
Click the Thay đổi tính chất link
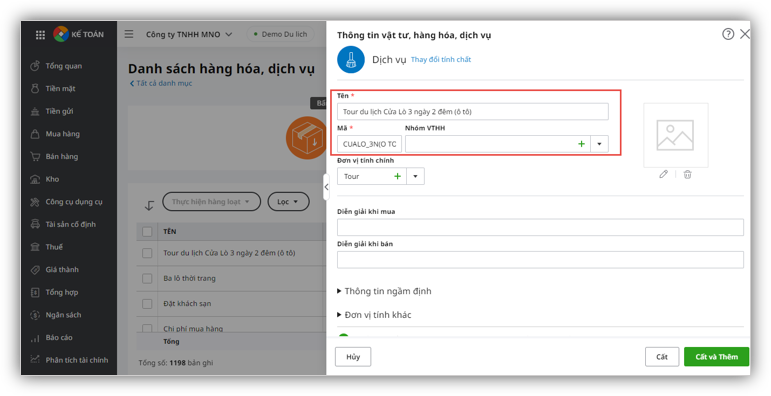441,60
